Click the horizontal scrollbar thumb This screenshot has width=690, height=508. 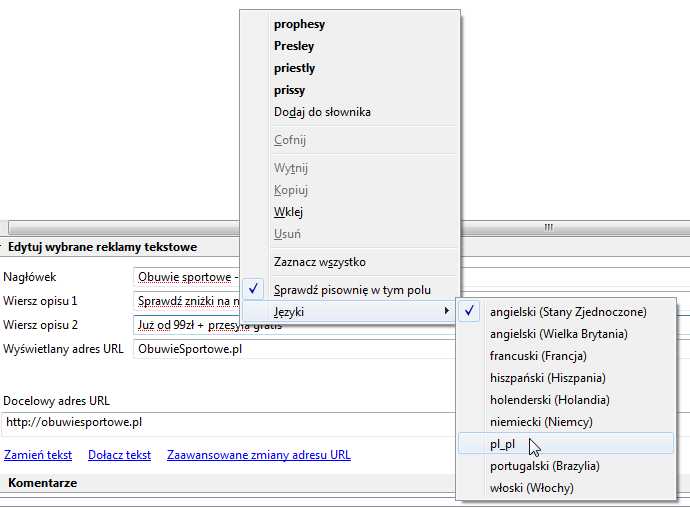(548, 227)
